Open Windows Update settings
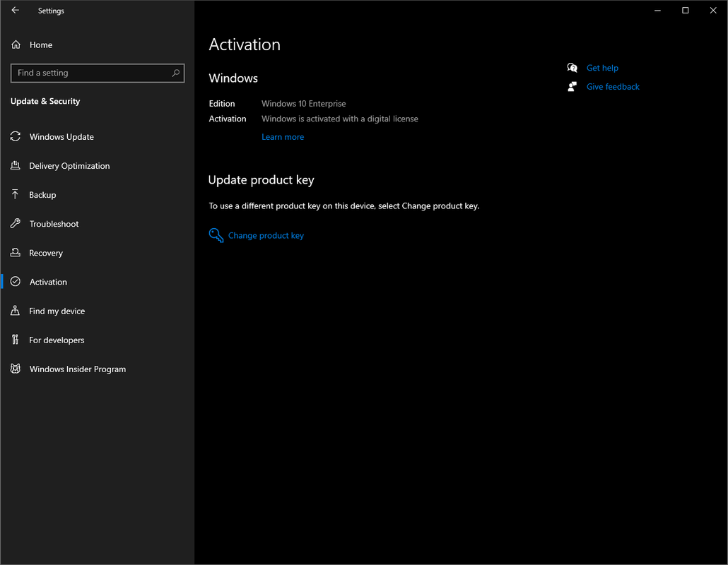728x565 pixels. pyautogui.click(x=61, y=137)
